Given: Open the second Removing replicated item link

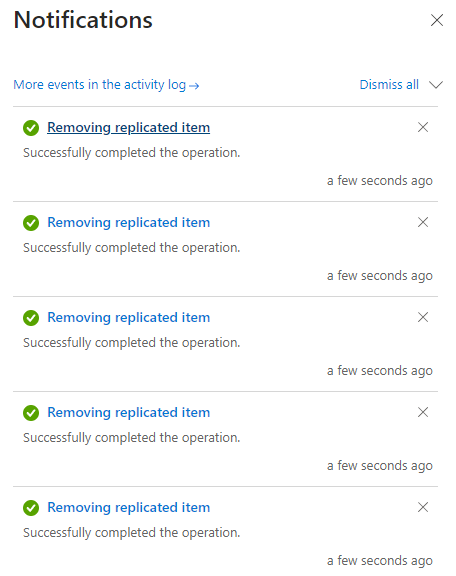Looking at the screenshot, I should pyautogui.click(x=129, y=222).
